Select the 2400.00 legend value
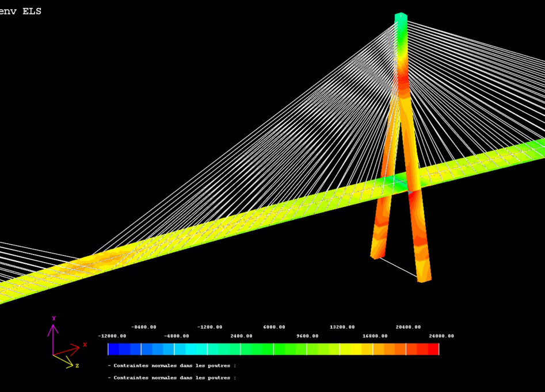 coord(241,336)
